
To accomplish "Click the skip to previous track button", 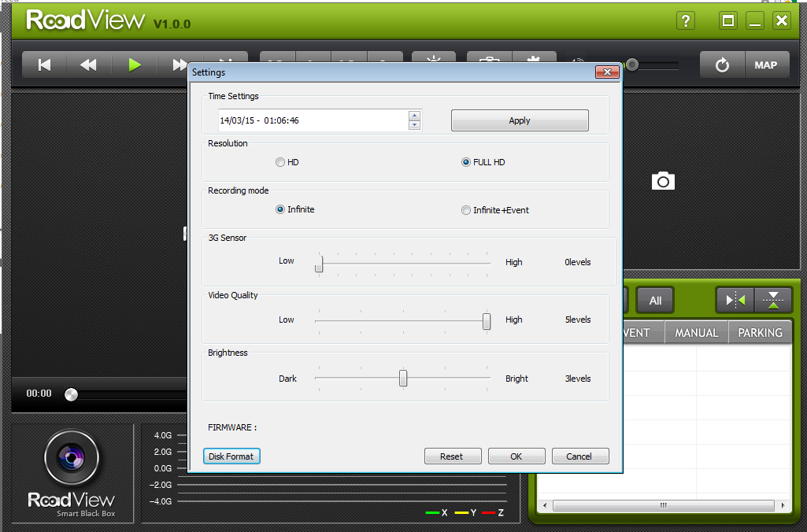I will click(45, 65).
